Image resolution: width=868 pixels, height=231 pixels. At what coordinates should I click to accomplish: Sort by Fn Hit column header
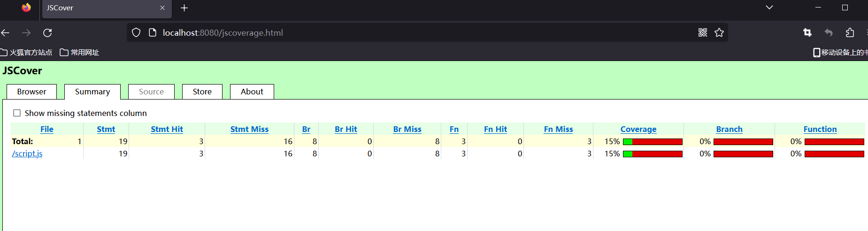pyautogui.click(x=495, y=129)
